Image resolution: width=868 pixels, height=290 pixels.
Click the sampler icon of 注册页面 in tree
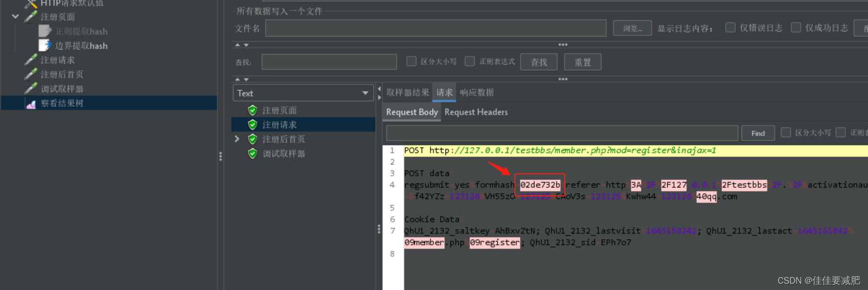point(31,17)
